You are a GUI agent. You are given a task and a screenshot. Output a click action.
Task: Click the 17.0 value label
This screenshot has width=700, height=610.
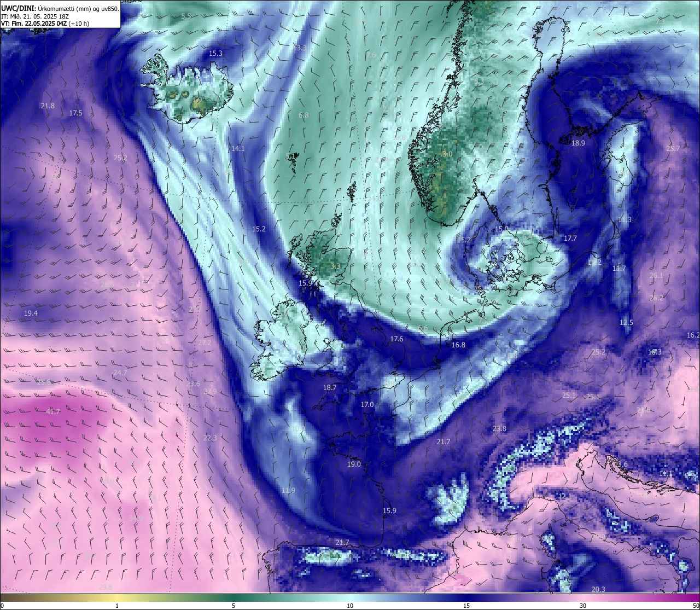[x=367, y=404]
